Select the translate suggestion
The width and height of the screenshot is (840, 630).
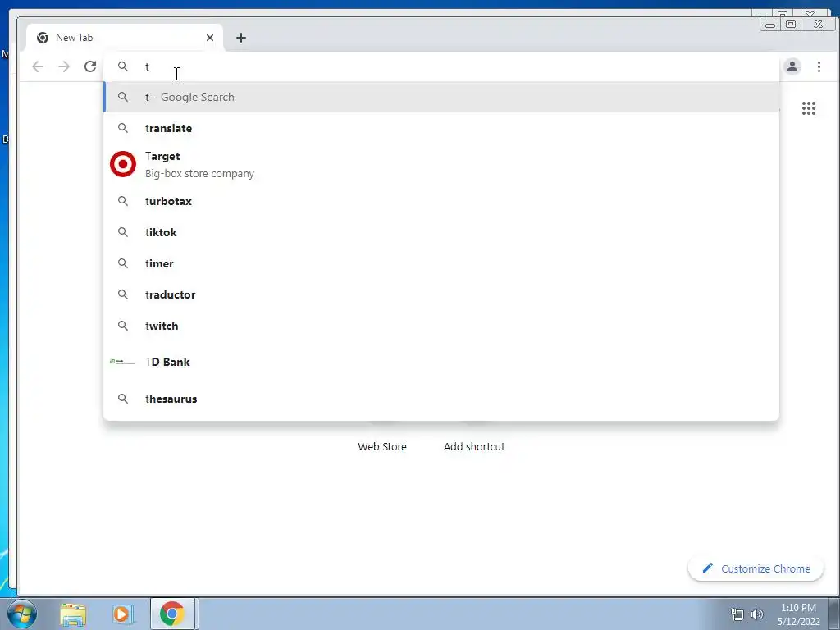441,128
